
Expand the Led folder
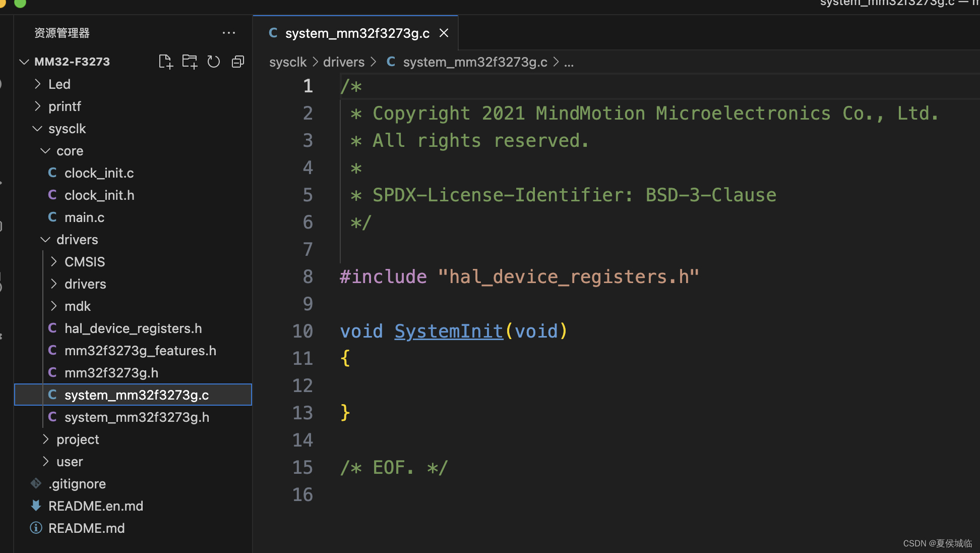click(x=38, y=84)
